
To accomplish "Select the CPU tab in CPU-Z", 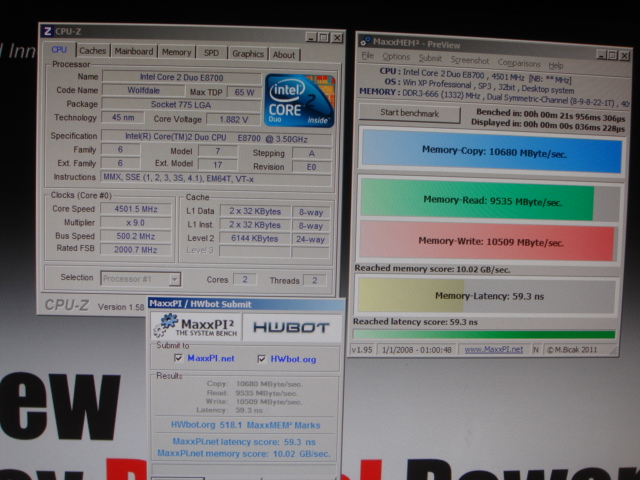I will pos(59,49).
